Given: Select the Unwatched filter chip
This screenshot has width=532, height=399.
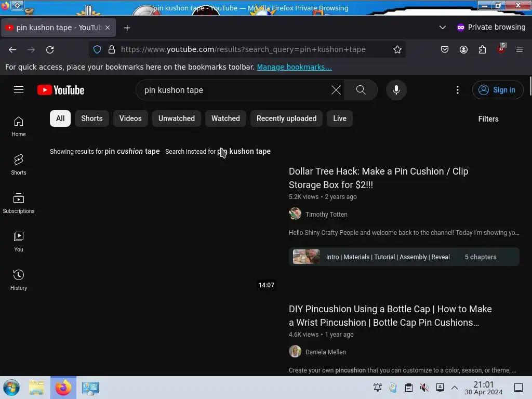Looking at the screenshot, I should click(x=177, y=118).
